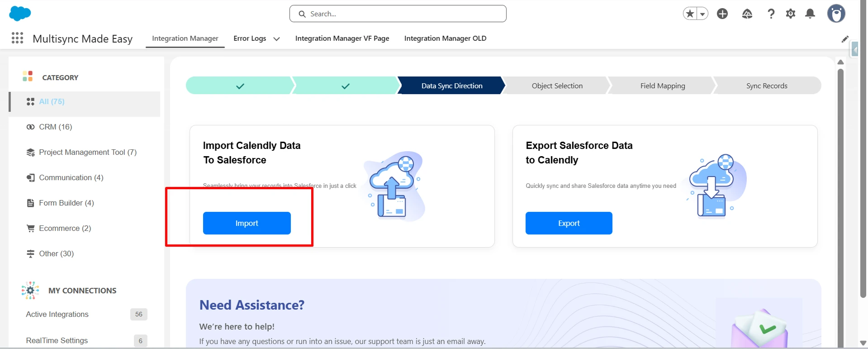The height and width of the screenshot is (349, 868).
Task: Click the MY CONNECTIONS section header
Action: pyautogui.click(x=82, y=291)
